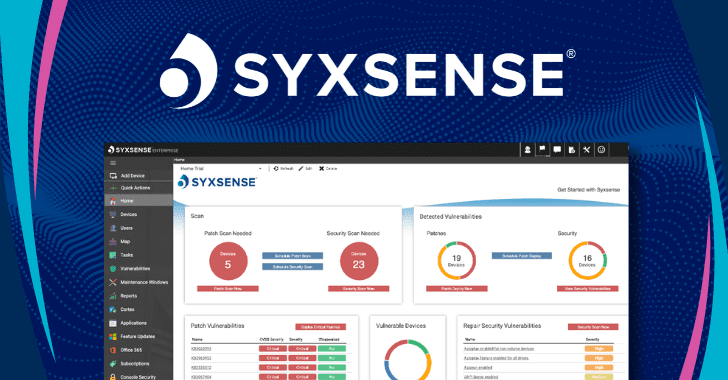This screenshot has height=380, width=728.
Task: Open the Cortex sidebar icon
Action: (x=113, y=309)
